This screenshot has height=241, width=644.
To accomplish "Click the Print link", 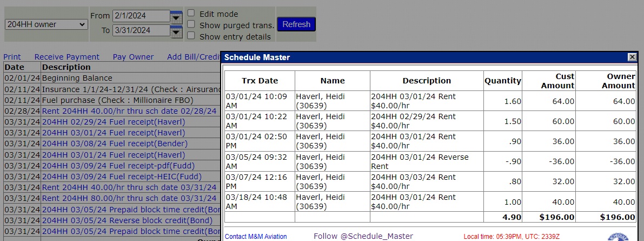I will 12,57.
